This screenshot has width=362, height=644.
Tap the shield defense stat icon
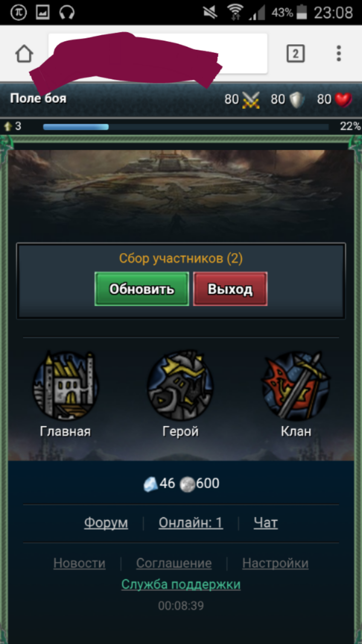tap(297, 100)
